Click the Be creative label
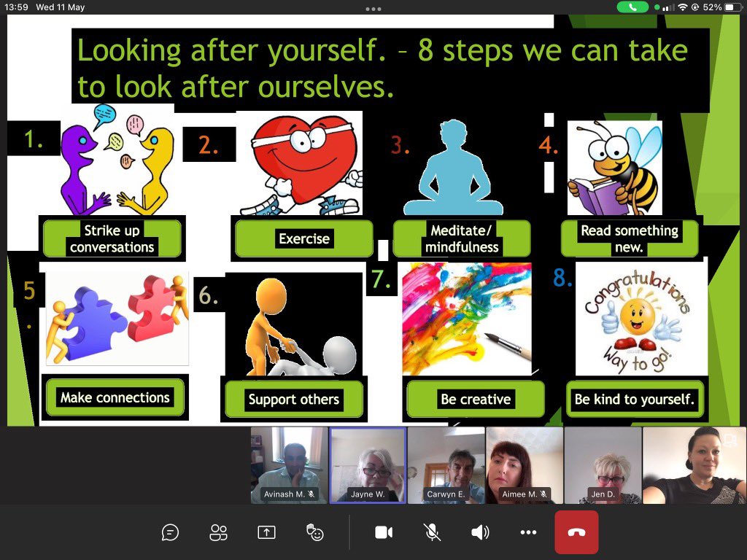Viewport: 747px width, 560px height. click(476, 399)
